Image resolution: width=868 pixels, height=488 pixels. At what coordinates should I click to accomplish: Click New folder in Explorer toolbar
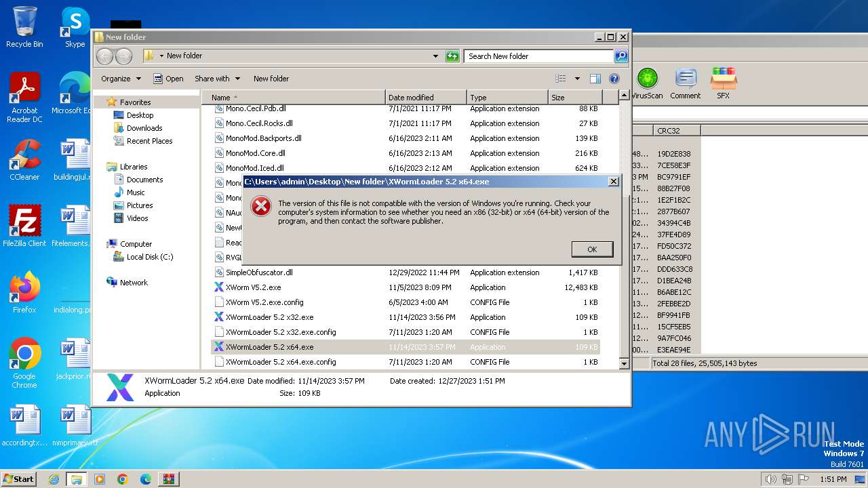[271, 79]
